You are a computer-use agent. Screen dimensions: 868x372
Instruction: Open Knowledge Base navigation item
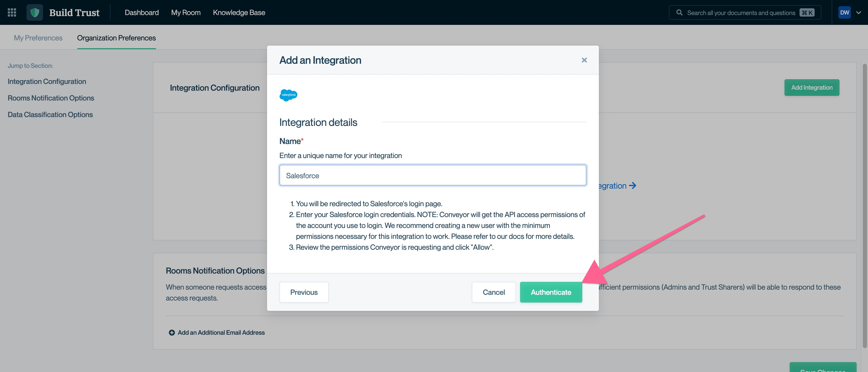tap(239, 12)
